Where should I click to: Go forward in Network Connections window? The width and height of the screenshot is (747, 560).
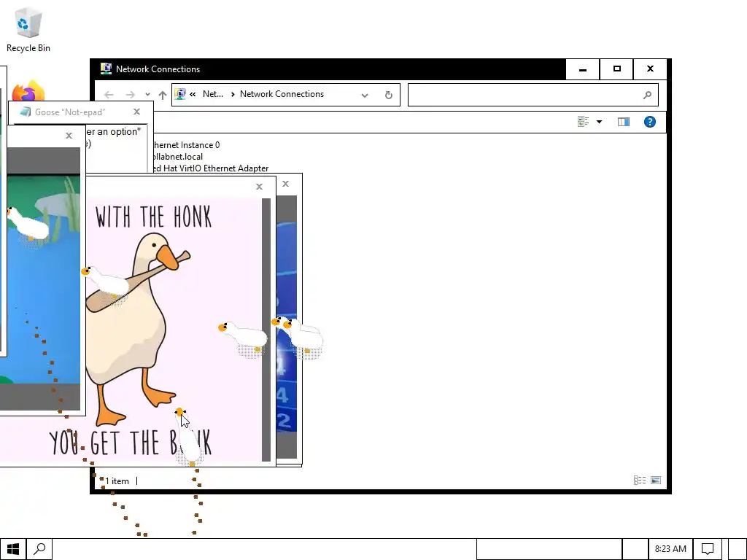click(130, 95)
